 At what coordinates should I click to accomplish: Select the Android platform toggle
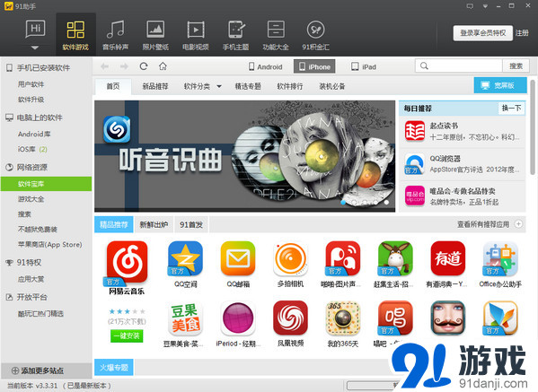pyautogui.click(x=266, y=66)
